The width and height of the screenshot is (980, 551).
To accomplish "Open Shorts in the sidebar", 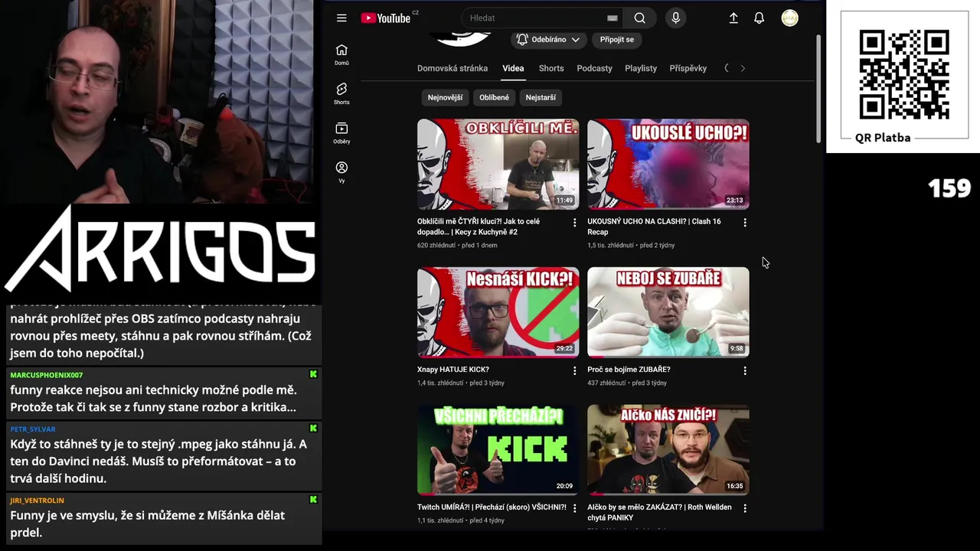I will [x=341, y=93].
